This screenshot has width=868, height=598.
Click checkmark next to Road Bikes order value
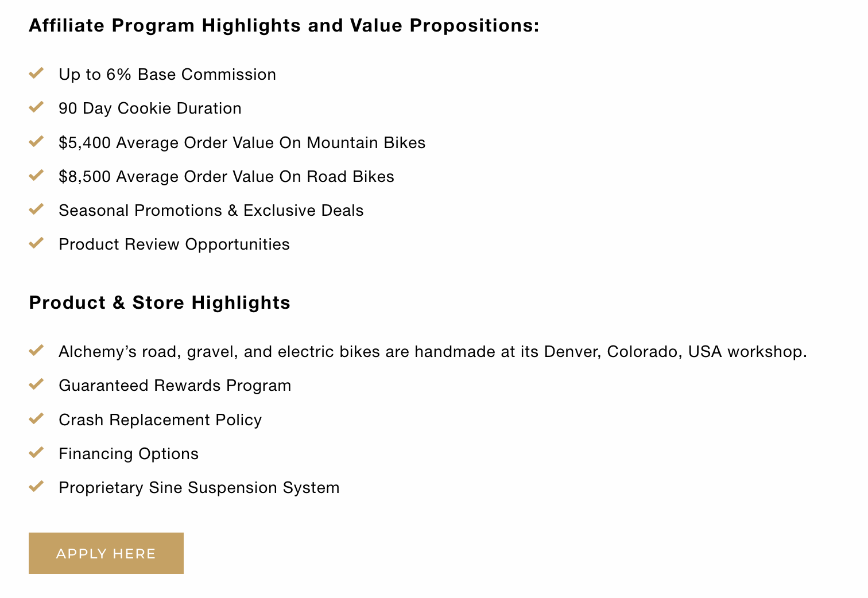point(36,175)
